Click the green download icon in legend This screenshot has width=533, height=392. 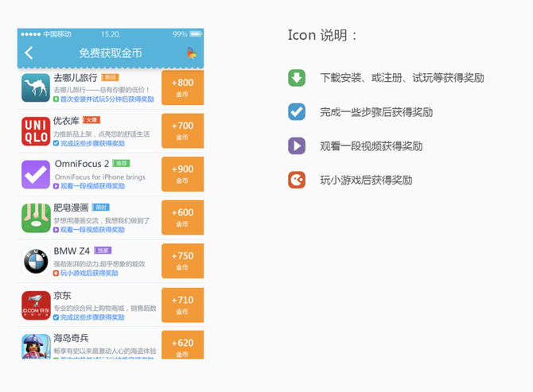(297, 78)
